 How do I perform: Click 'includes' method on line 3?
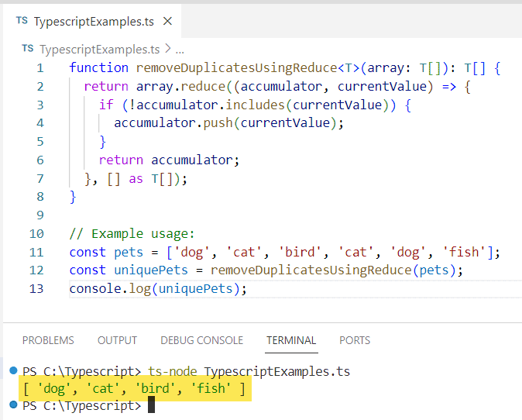click(255, 105)
